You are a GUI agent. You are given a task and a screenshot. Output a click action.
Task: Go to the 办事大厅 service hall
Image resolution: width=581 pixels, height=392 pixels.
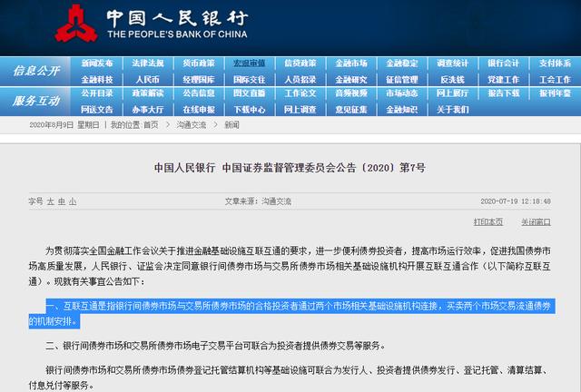point(147,109)
